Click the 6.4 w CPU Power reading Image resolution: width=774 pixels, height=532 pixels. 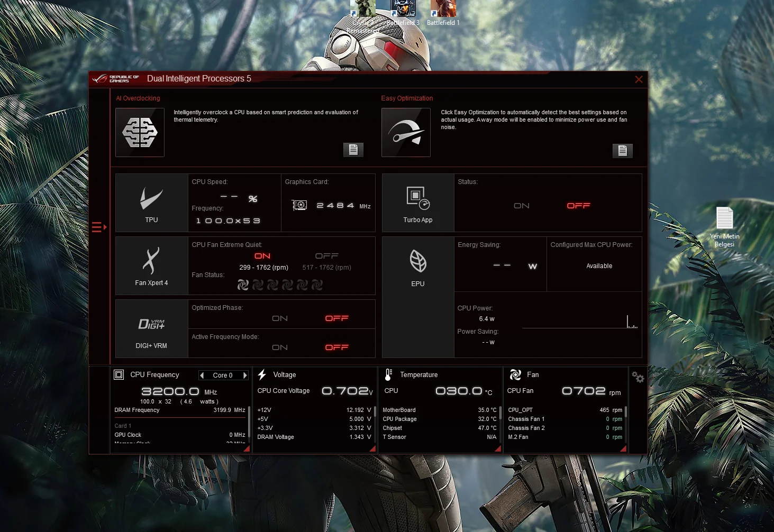click(x=487, y=319)
